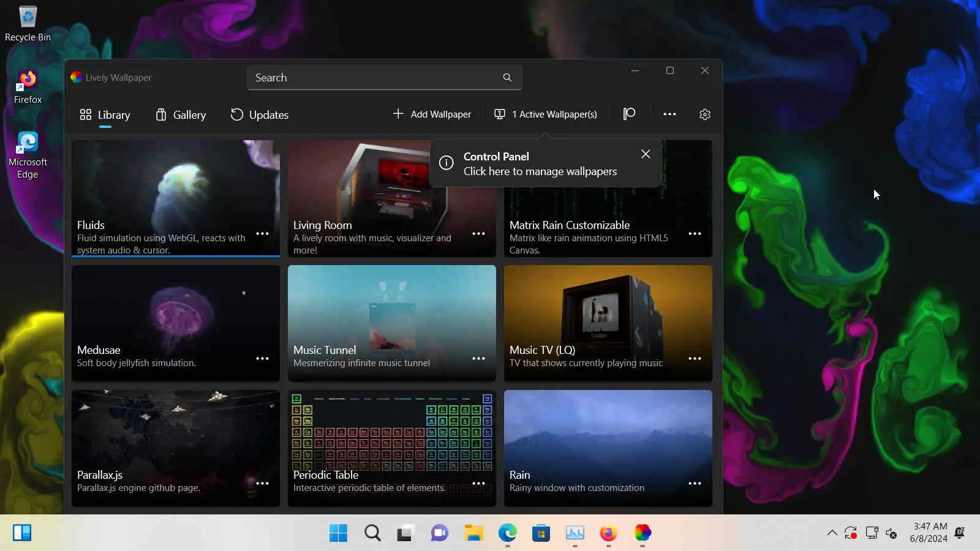Set the Music TV (LQ) wallpaper

coord(608,323)
